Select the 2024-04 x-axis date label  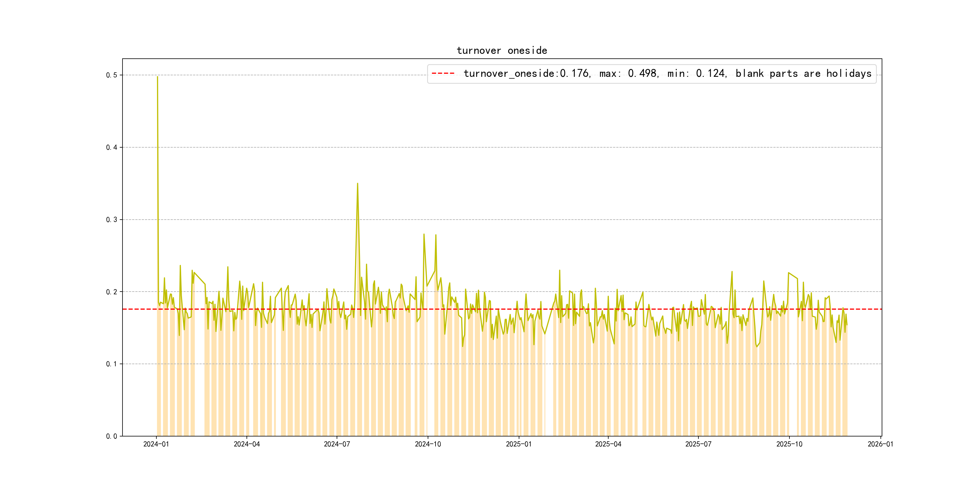tap(247, 444)
